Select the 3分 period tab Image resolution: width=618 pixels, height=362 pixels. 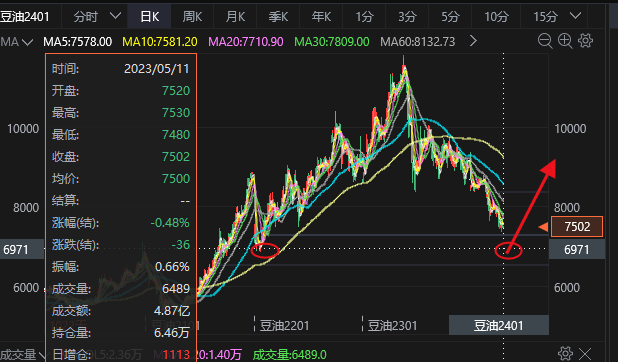click(407, 17)
